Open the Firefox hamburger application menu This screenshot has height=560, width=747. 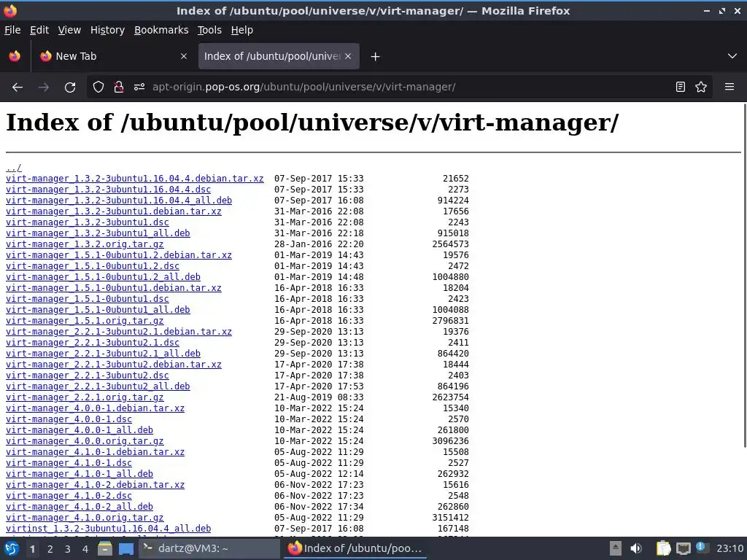(729, 87)
